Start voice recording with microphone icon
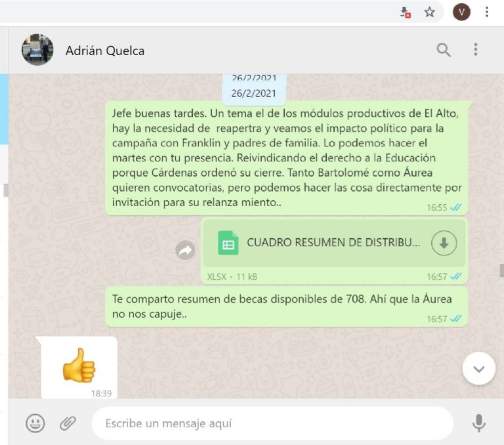The width and height of the screenshot is (504, 445). [478, 423]
